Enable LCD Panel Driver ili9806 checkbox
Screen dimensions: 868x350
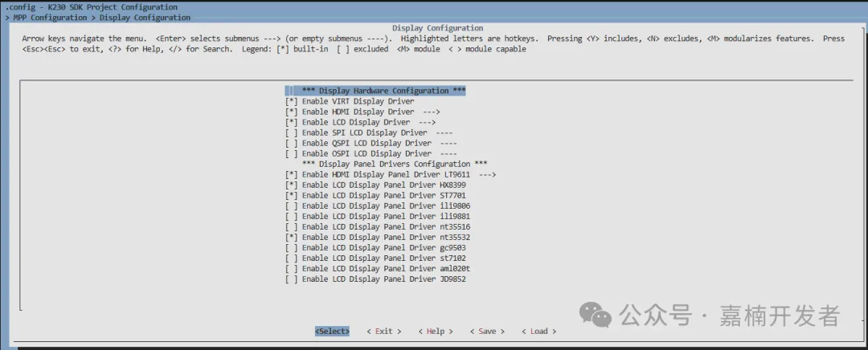[292, 206]
